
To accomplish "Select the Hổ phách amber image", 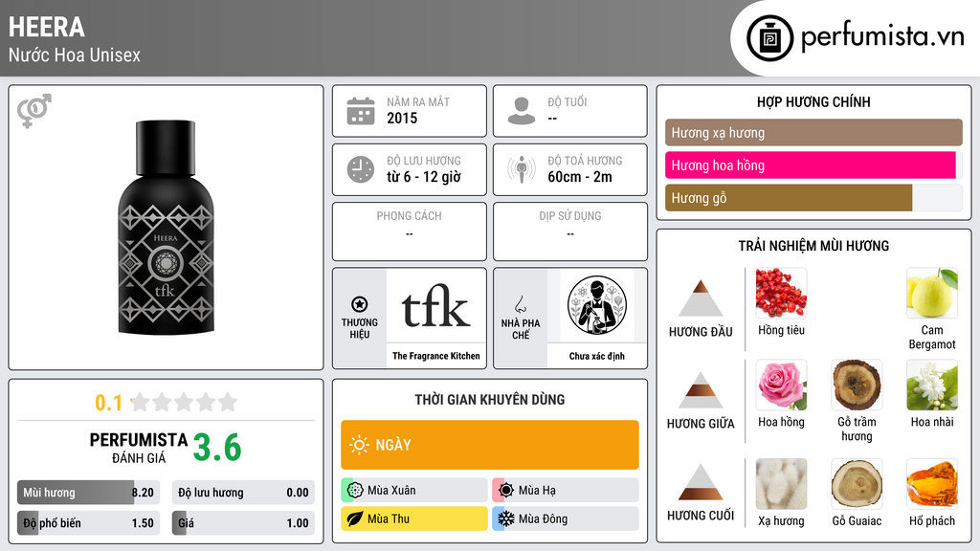I will [932, 484].
